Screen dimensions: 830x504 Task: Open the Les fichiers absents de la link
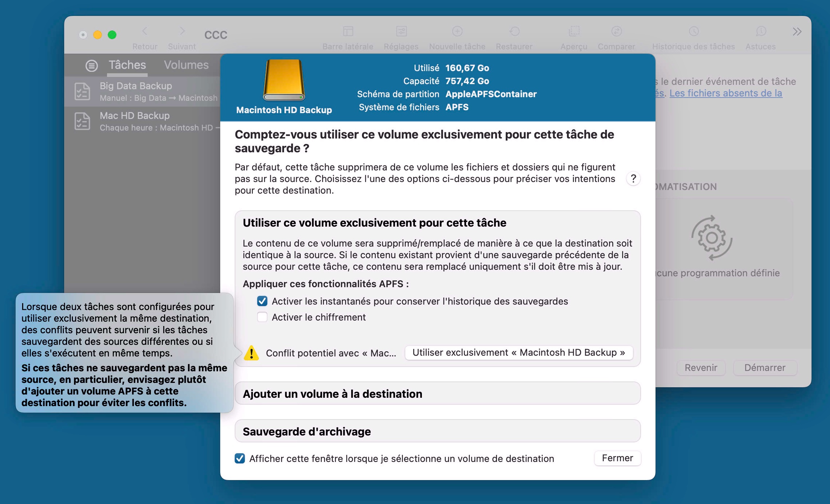click(x=726, y=93)
